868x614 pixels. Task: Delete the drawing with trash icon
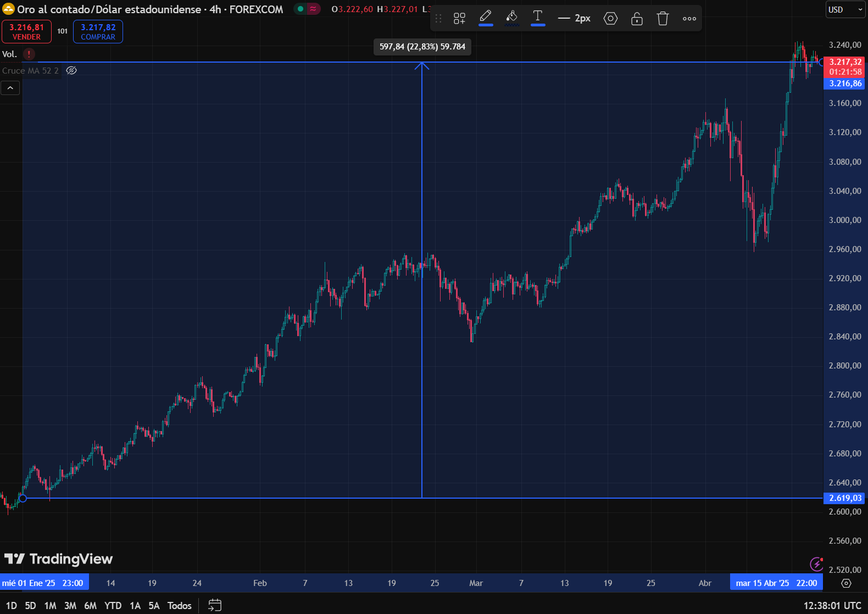pos(663,19)
